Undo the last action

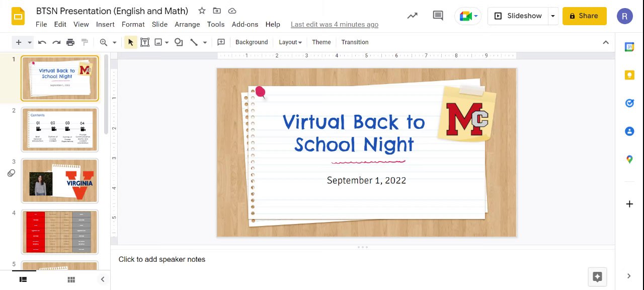coord(42,42)
